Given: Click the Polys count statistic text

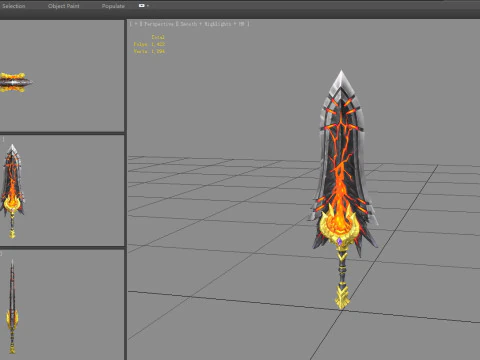Looking at the screenshot, I should click(x=149, y=44).
